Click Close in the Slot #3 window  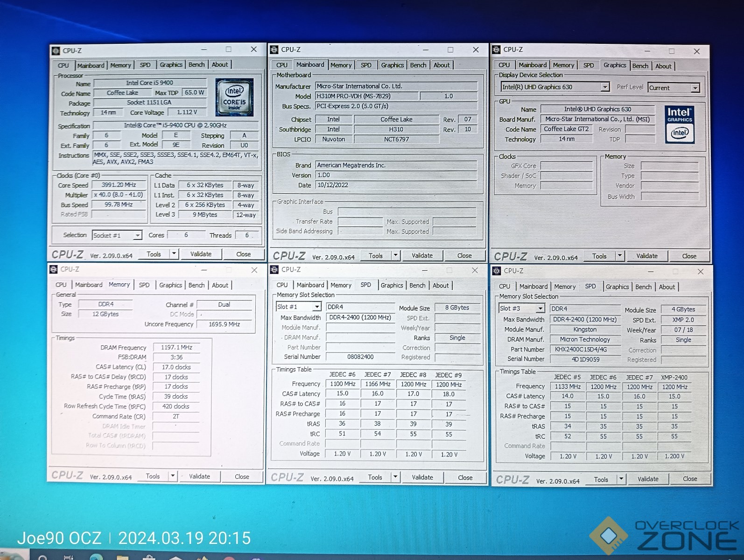pyautogui.click(x=690, y=479)
